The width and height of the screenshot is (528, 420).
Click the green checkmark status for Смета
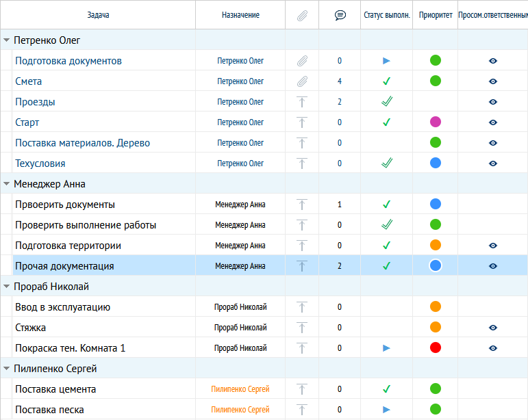(386, 81)
